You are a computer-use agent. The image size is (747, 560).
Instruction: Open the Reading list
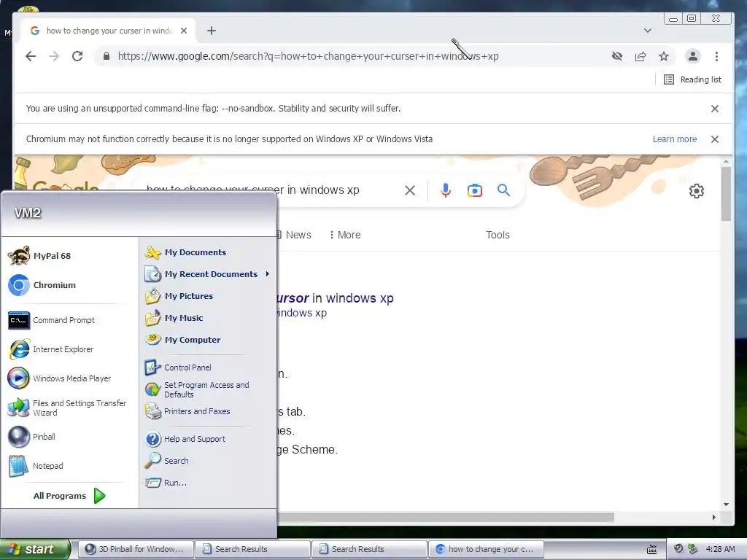(693, 79)
